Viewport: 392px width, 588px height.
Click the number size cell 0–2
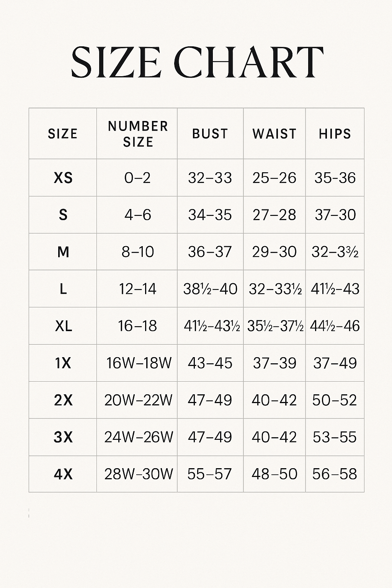click(x=137, y=178)
